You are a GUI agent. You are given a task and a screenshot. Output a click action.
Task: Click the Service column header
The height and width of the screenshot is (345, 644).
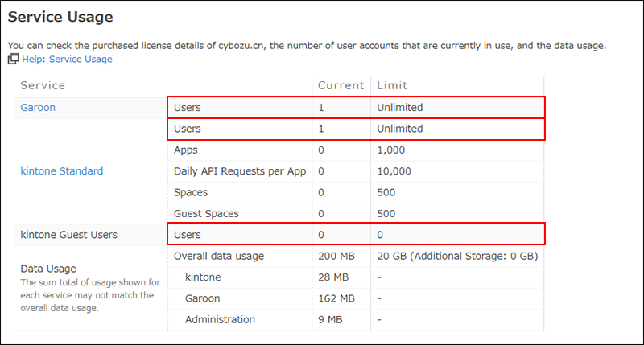43,85
